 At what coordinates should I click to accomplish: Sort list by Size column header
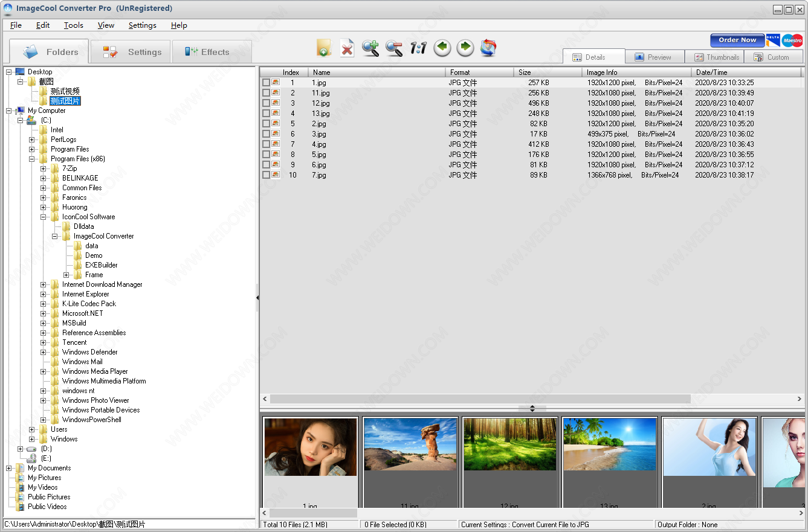coord(548,72)
